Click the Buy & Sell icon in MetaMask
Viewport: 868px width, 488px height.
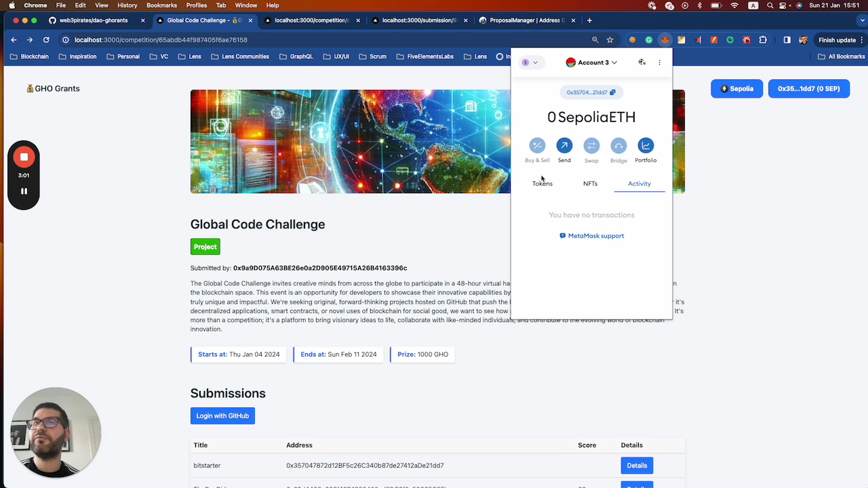click(537, 146)
